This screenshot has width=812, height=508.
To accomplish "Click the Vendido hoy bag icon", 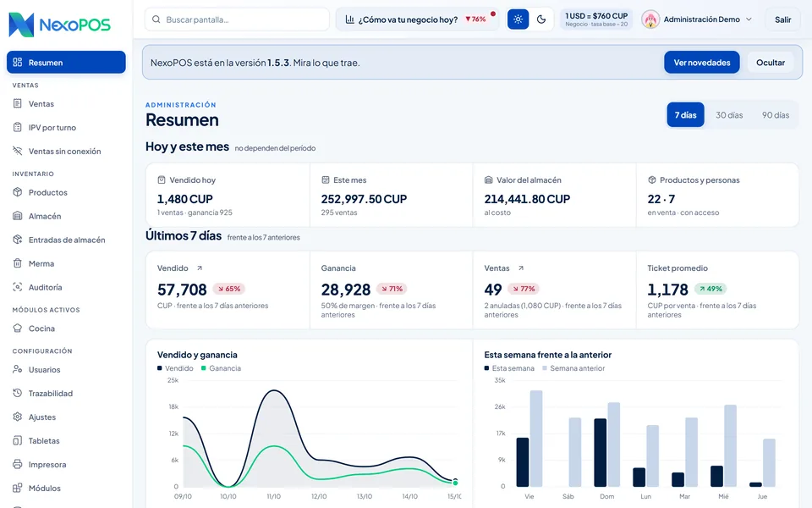I will point(162,179).
